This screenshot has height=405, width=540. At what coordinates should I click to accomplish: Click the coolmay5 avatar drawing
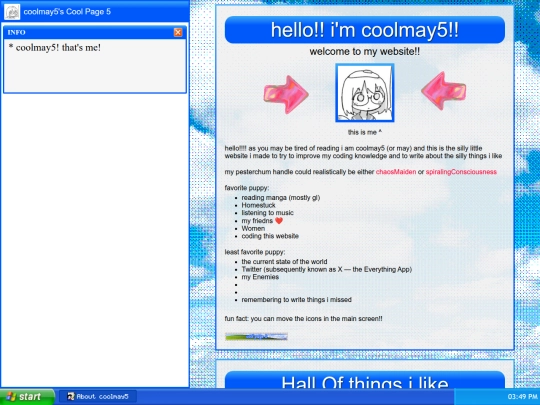pos(365,93)
